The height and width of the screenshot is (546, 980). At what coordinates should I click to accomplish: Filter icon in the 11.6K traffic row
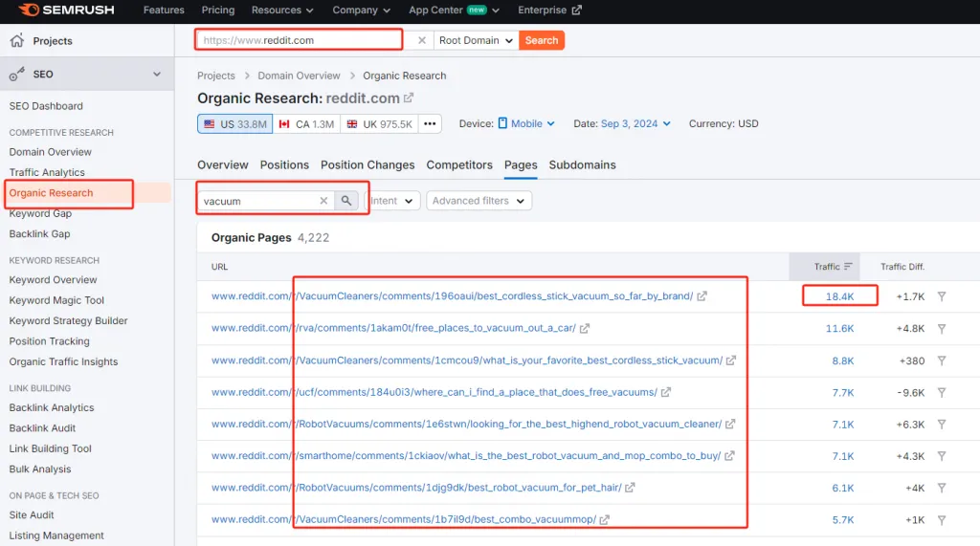(x=942, y=329)
